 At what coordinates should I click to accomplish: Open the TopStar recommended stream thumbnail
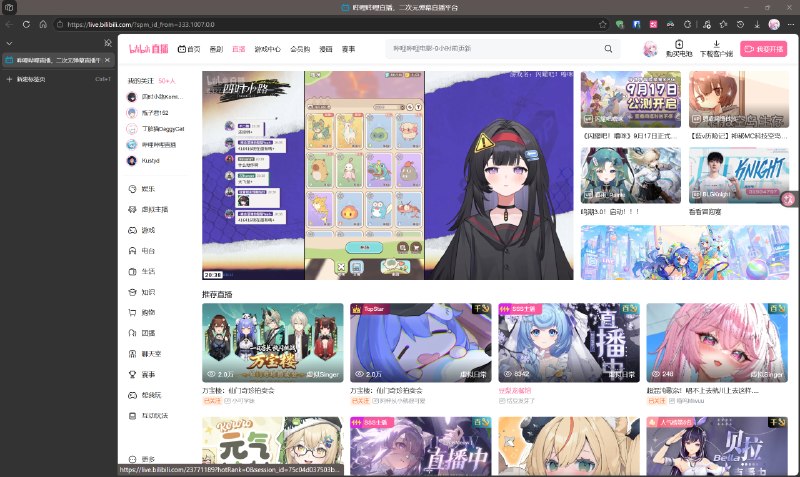coord(420,343)
